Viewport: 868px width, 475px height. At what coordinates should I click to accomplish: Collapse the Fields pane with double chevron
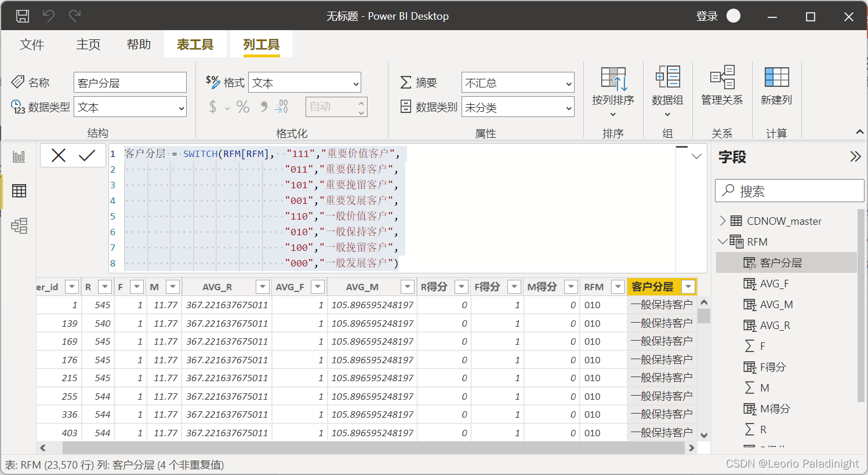click(855, 156)
